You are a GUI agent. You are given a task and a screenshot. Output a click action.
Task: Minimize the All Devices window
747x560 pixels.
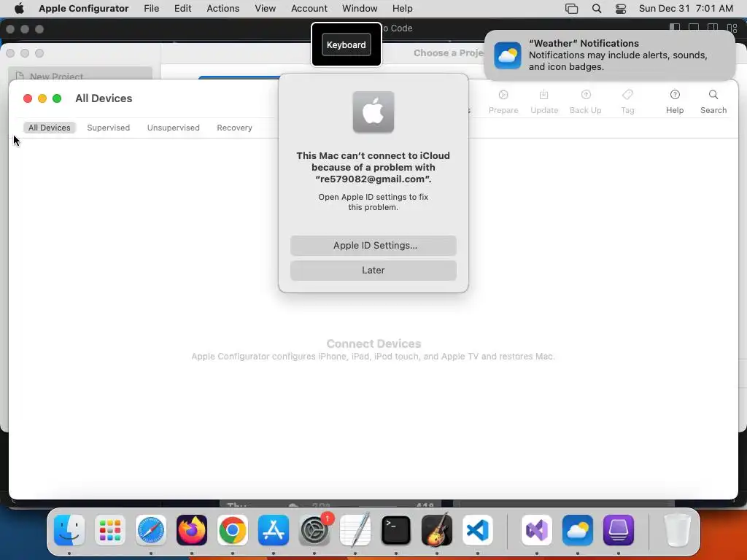42,98
